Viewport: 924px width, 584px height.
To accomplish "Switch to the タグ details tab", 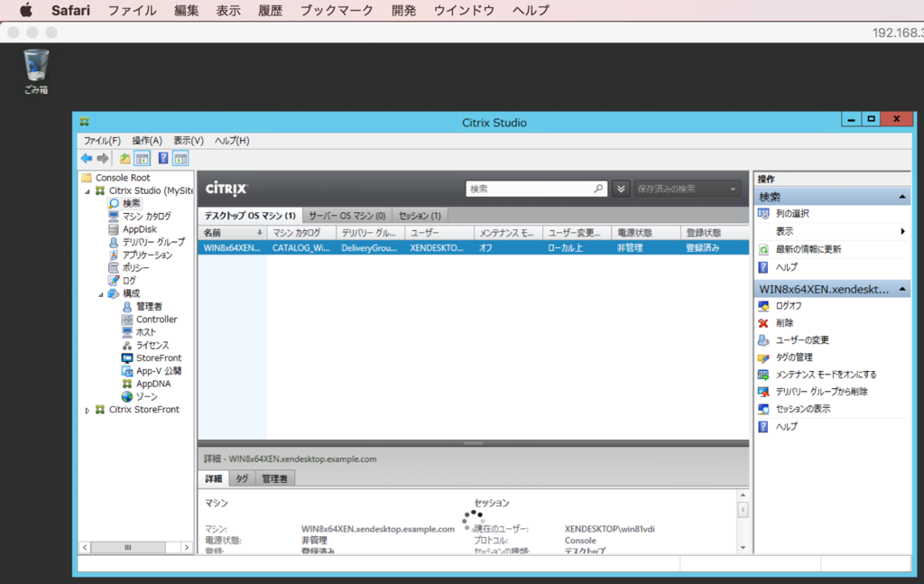I will click(242, 478).
